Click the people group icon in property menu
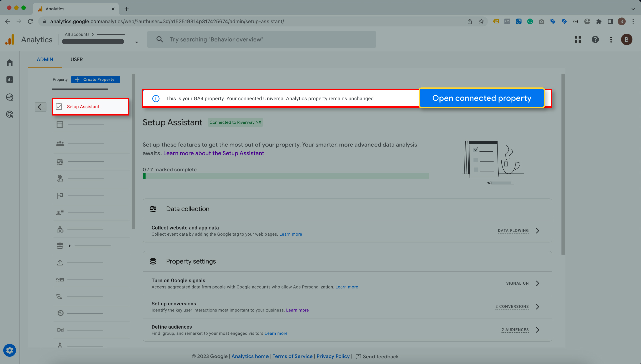This screenshot has height=364, width=641. pos(60,144)
